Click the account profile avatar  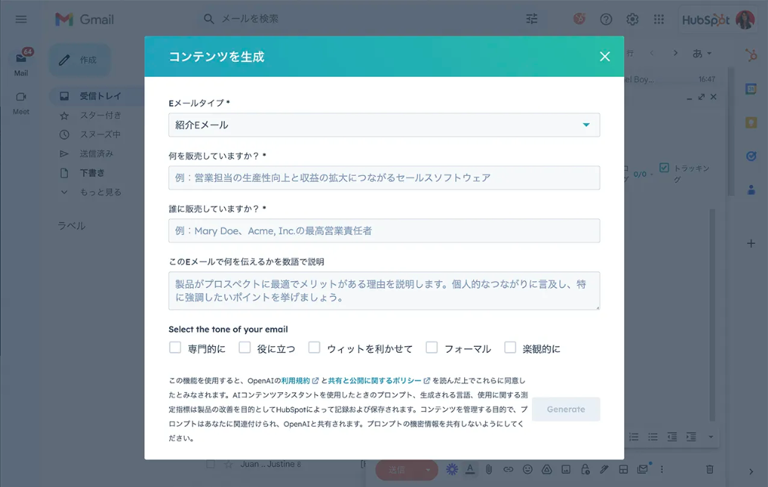(x=745, y=20)
